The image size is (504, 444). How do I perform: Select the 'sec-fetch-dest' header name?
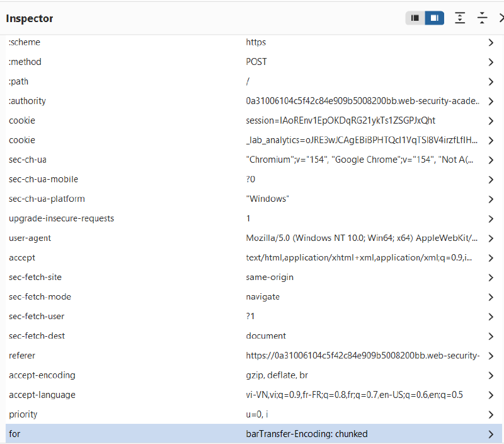point(37,336)
